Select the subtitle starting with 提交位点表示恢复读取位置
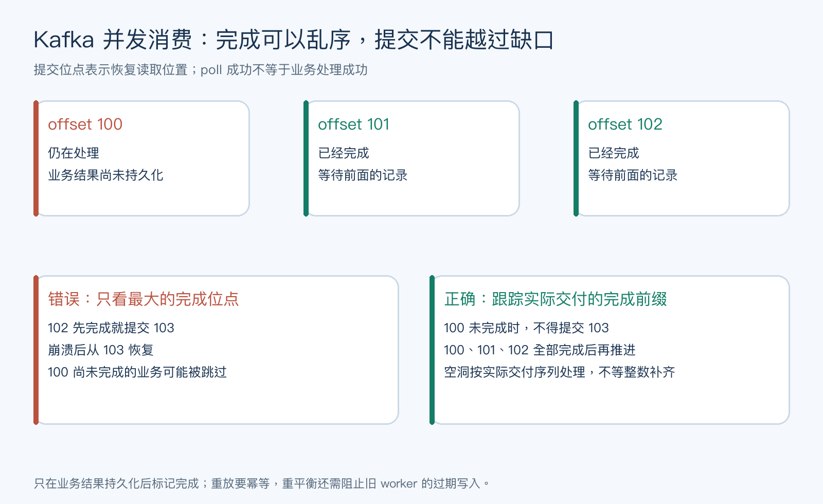This screenshot has height=504, width=823. pyautogui.click(x=201, y=70)
